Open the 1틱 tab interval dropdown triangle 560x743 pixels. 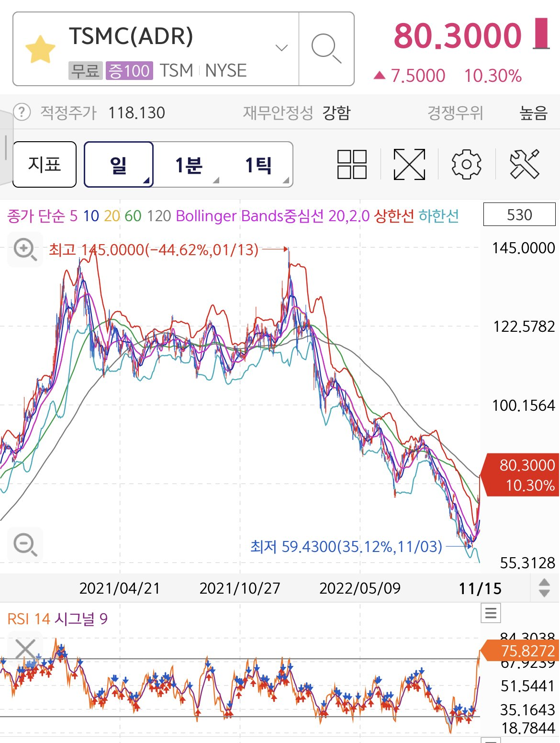coord(286,180)
